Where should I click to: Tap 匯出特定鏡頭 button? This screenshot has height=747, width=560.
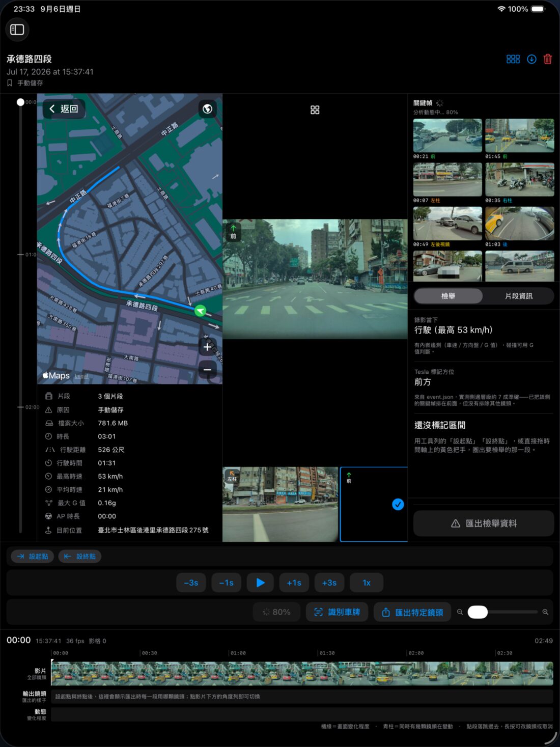coord(412,612)
